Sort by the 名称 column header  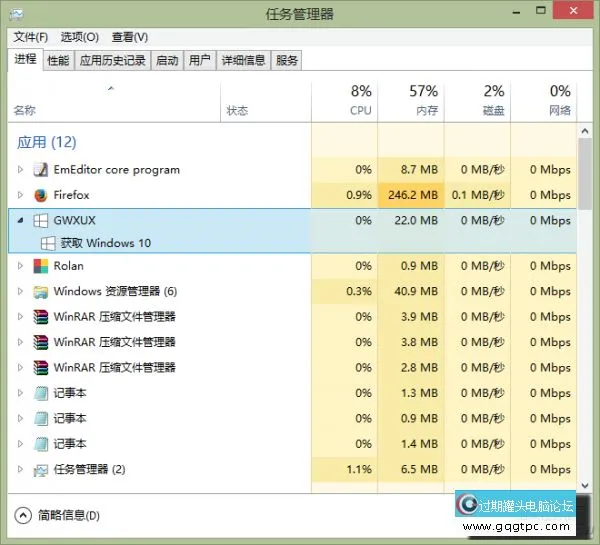[x=114, y=102]
